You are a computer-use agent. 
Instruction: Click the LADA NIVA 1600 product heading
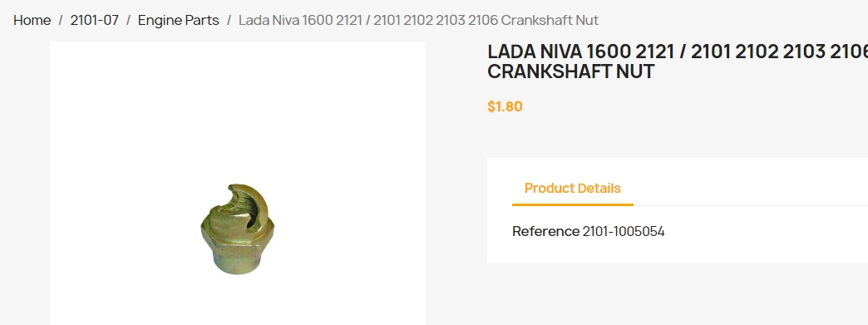[678, 62]
